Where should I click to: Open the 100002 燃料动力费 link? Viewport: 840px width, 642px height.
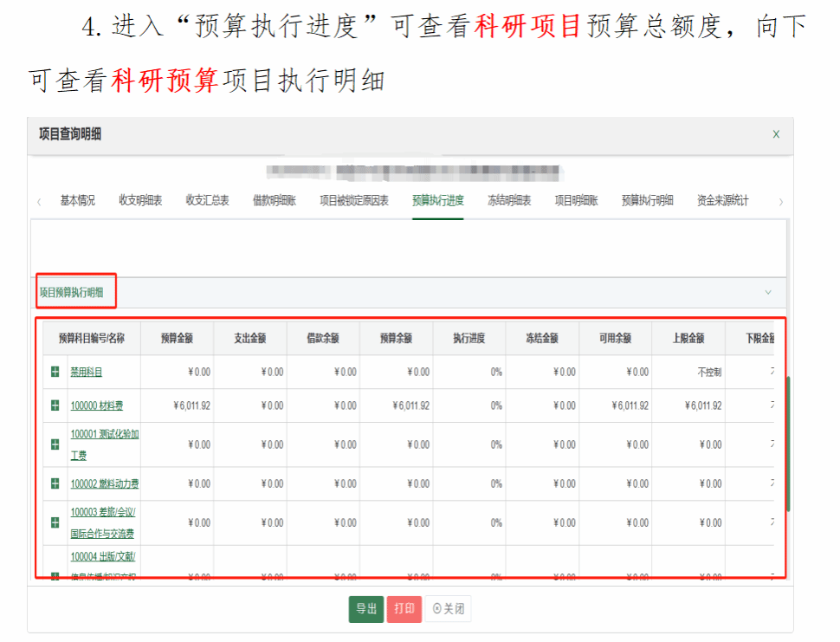click(105, 483)
